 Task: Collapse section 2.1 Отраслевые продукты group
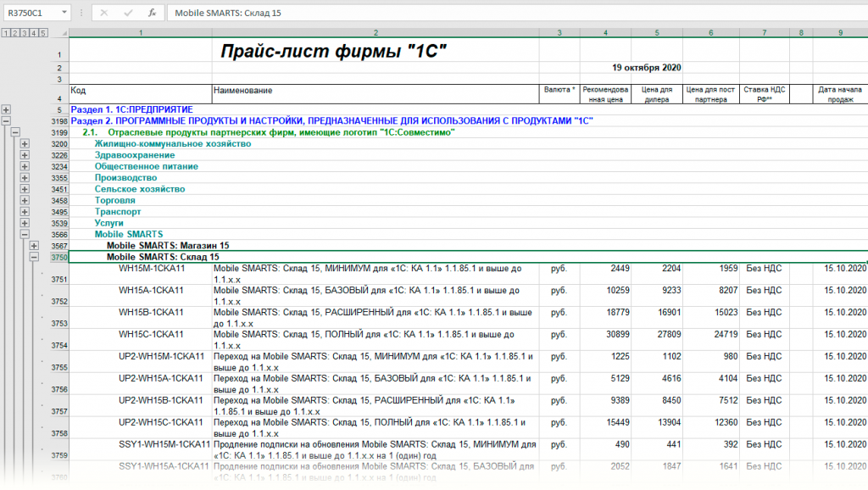[15, 132]
